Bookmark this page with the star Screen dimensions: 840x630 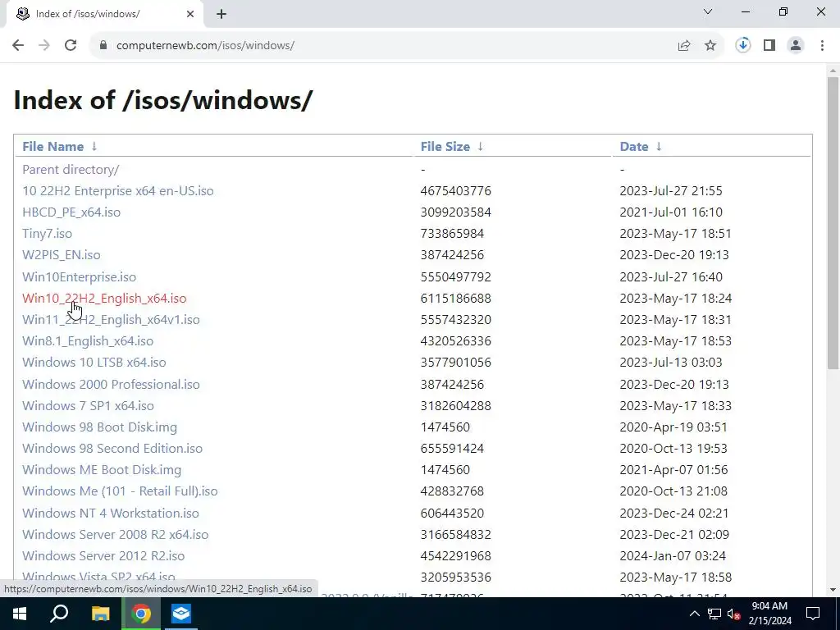(710, 46)
